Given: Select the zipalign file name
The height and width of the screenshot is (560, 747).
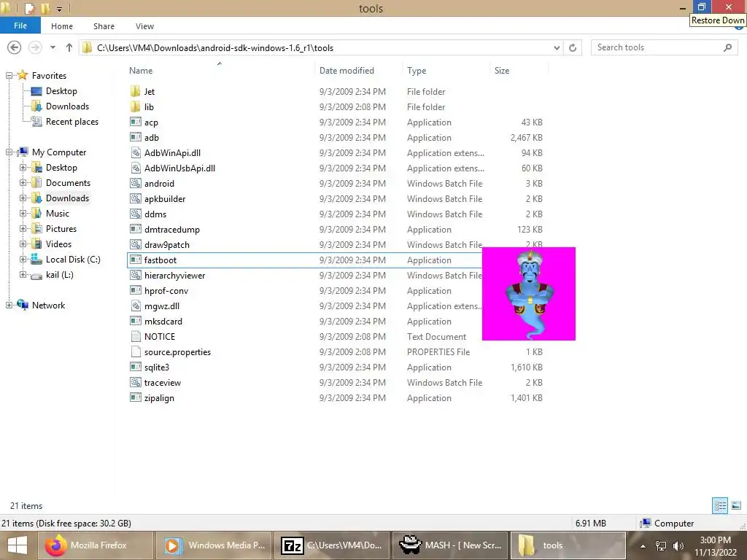Looking at the screenshot, I should tap(159, 397).
